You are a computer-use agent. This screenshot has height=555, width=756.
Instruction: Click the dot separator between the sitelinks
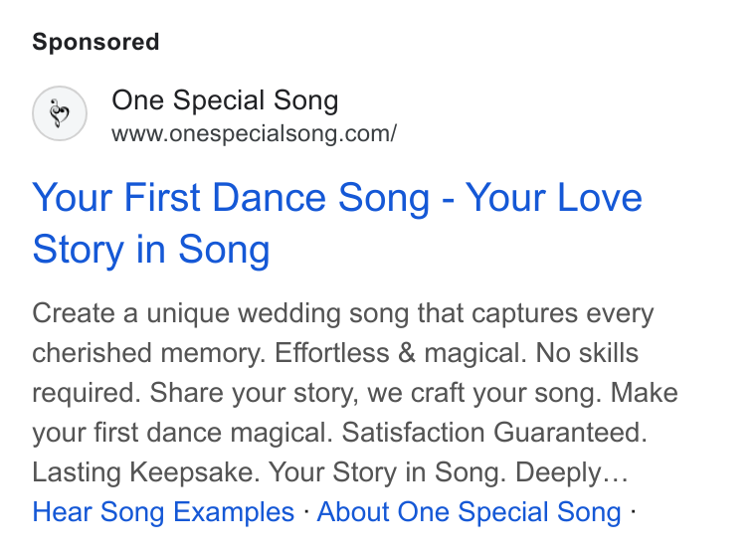pos(305,510)
